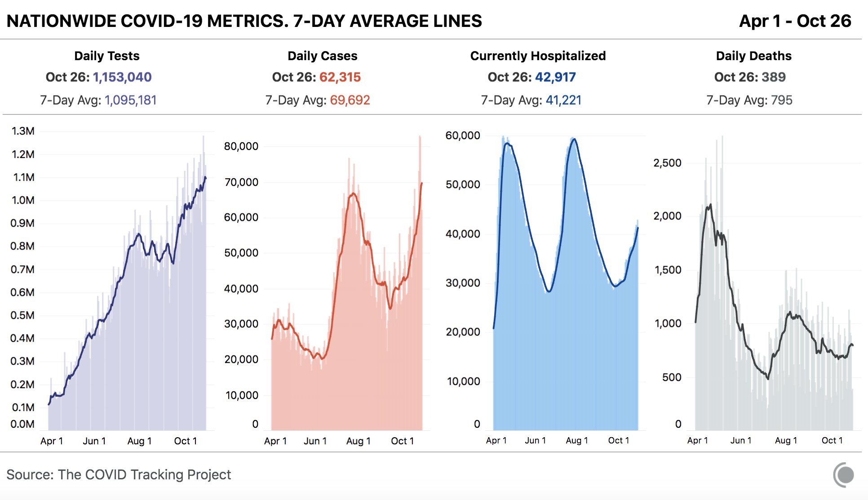Click the Daily Cases chart heading
868x500 pixels.
(322, 56)
